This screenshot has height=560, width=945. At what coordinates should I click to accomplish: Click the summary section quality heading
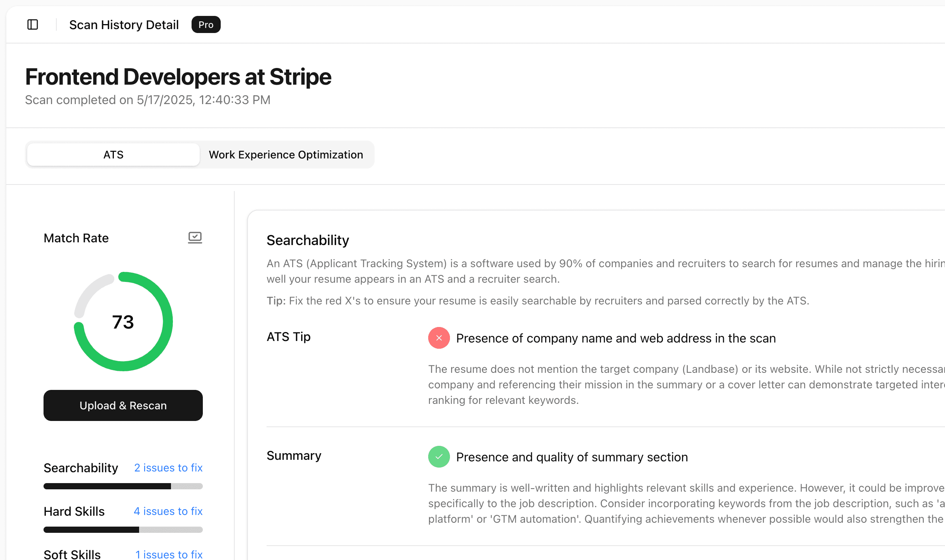click(572, 457)
